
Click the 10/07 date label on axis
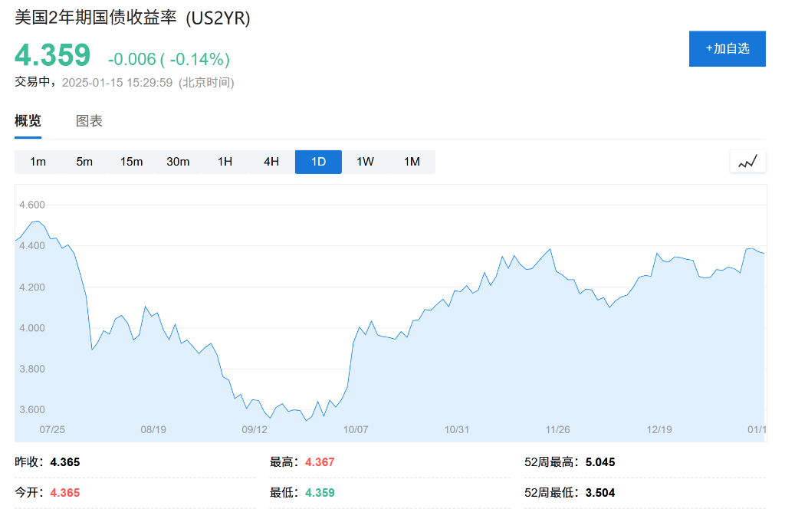356,429
